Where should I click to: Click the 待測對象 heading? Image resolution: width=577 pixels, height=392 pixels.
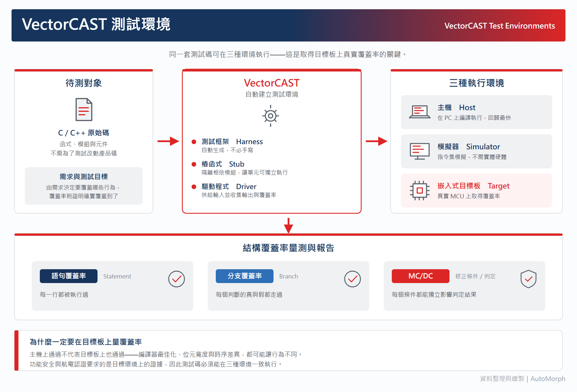[84, 83]
